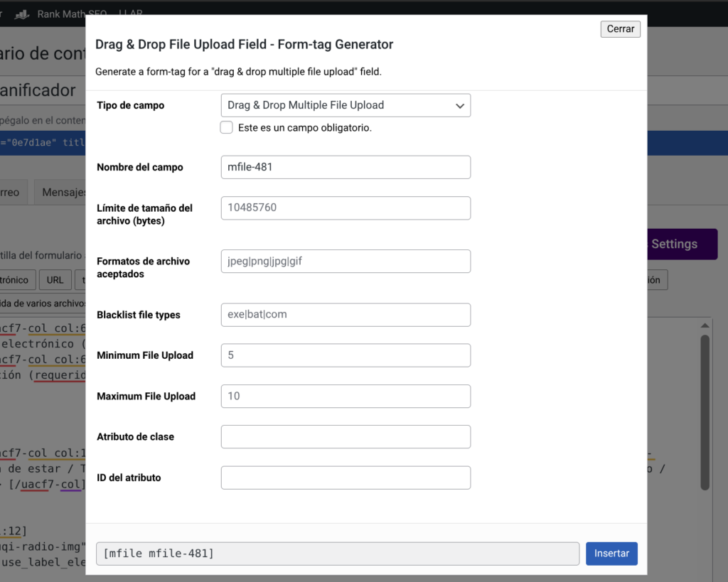Focus the ID del atributo input
This screenshot has width=728, height=582.
click(x=346, y=478)
